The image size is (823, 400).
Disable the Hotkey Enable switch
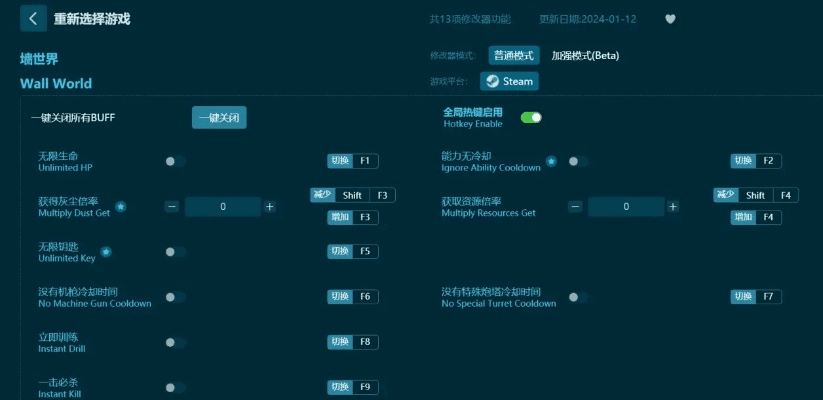[531, 118]
